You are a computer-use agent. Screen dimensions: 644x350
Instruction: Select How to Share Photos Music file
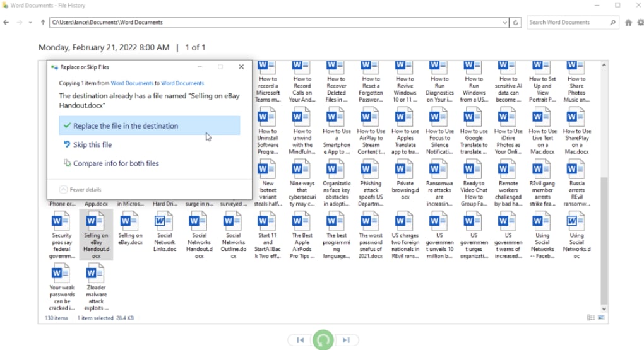[576, 82]
